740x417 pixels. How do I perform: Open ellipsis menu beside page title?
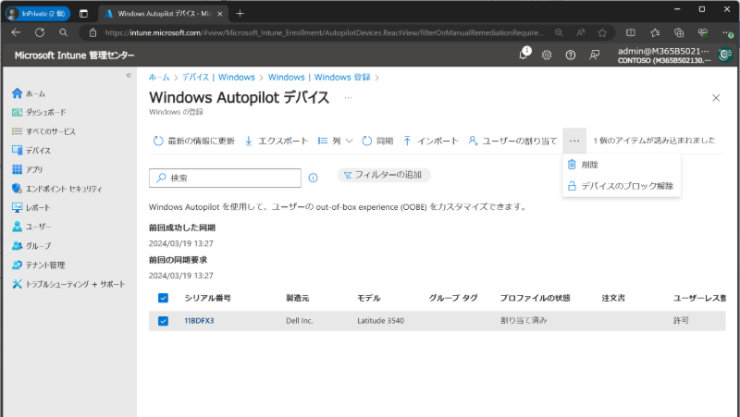tap(348, 98)
